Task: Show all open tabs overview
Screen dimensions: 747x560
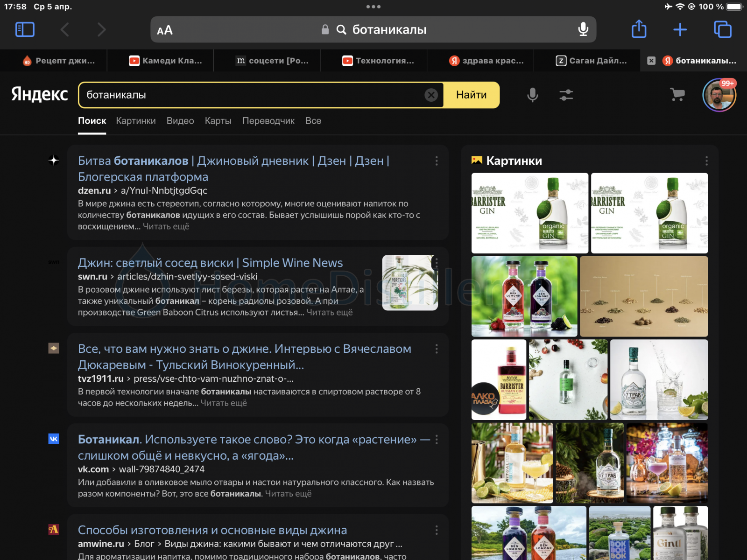Action: [723, 30]
